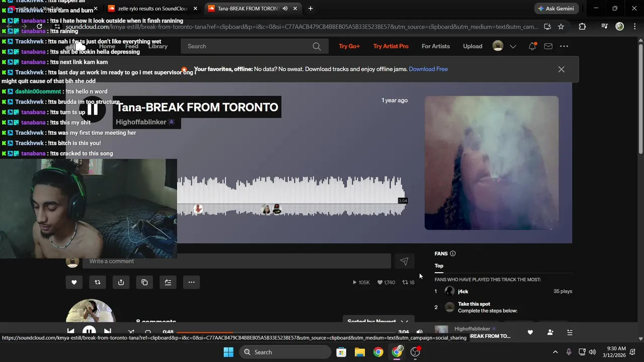Click the Upload link
Image resolution: width=644 pixels, height=362 pixels.
(472, 46)
